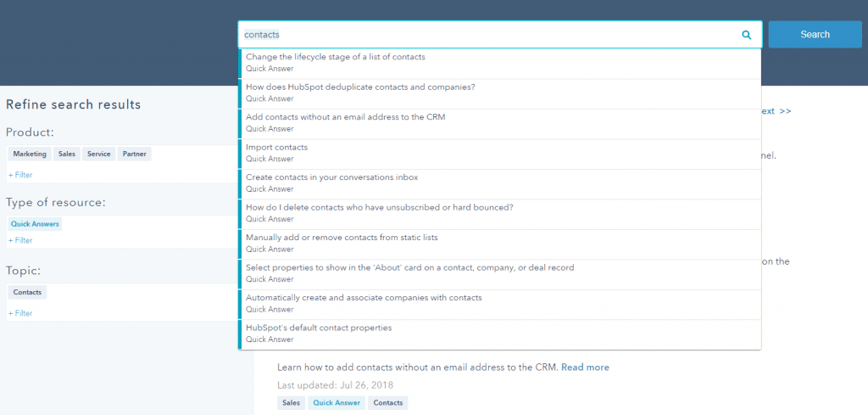Open the 'Import contacts' suggestion
Image resolution: width=868 pixels, height=415 pixels.
(x=500, y=153)
